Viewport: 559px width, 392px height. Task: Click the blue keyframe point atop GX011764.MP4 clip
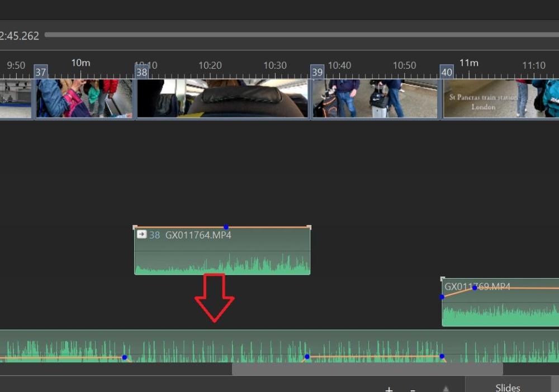[226, 227]
